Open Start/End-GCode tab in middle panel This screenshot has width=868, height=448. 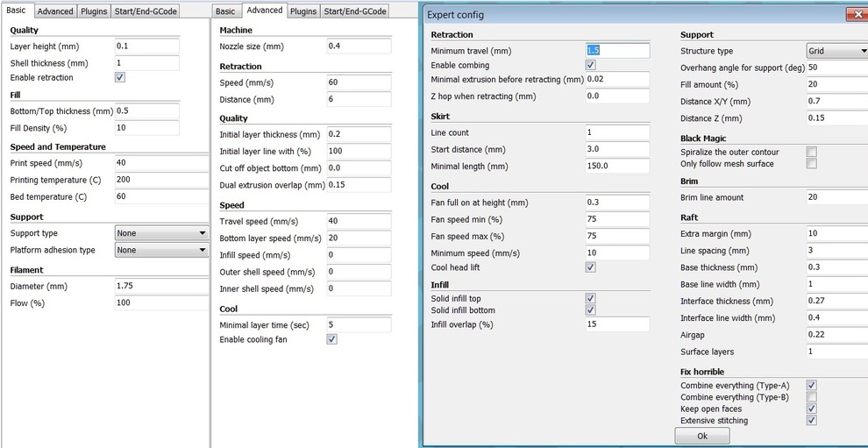[354, 11]
